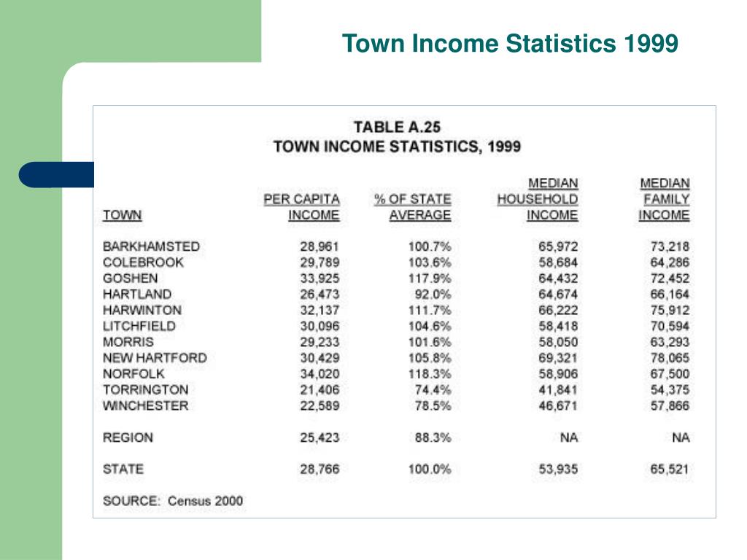747x560 pixels.
Task: Select the BARKHAMSTED town name
Action: (151, 246)
